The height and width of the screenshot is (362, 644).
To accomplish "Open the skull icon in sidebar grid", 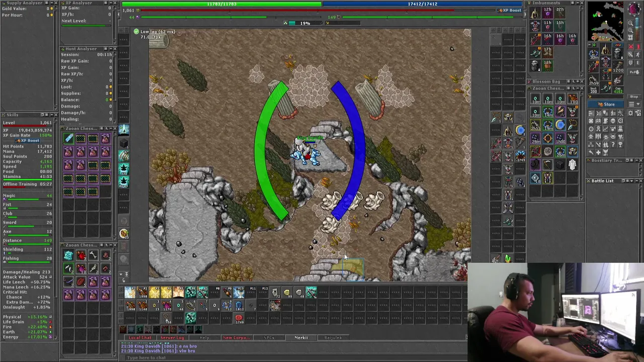I will pyautogui.click(x=613, y=121).
